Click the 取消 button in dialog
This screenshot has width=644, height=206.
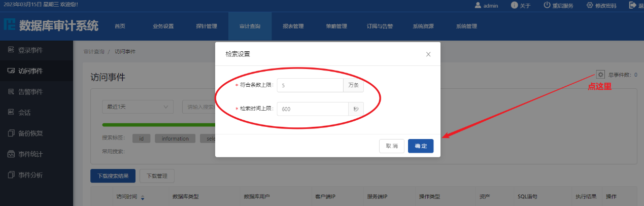click(x=392, y=146)
